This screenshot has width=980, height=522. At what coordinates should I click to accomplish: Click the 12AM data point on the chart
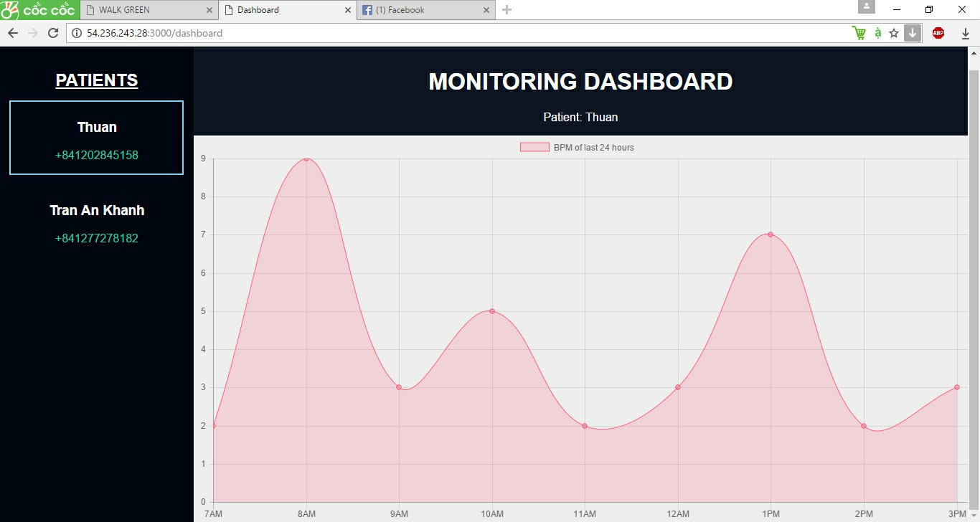pos(678,387)
